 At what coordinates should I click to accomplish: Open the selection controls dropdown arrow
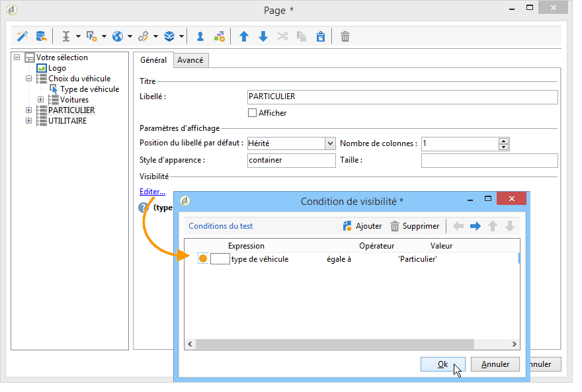104,36
